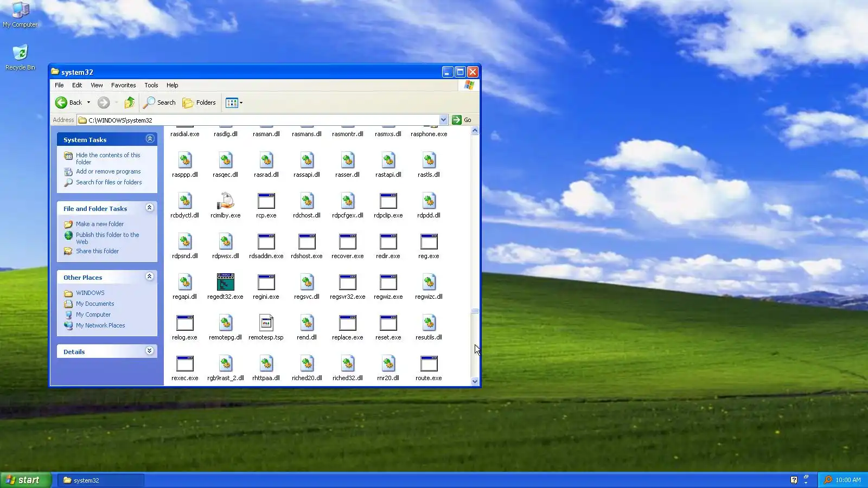
Task: Collapse the File and Folder Tasks panel
Action: coord(150,208)
